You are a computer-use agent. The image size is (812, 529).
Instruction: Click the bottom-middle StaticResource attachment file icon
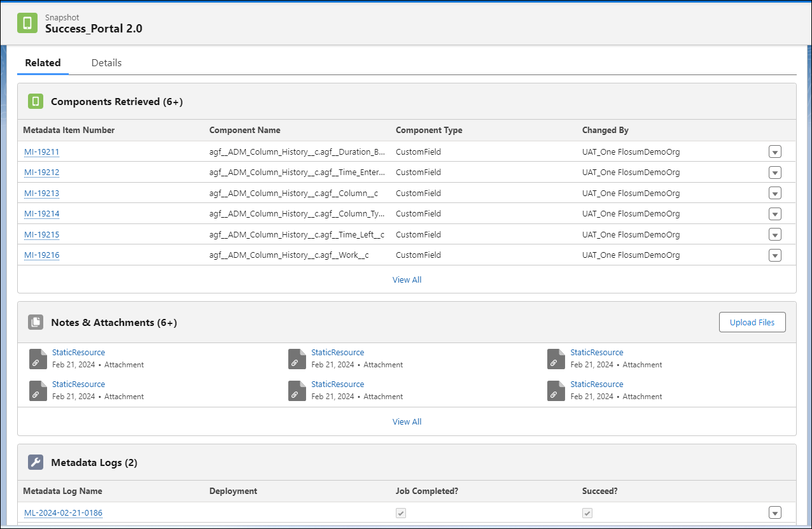coord(297,390)
